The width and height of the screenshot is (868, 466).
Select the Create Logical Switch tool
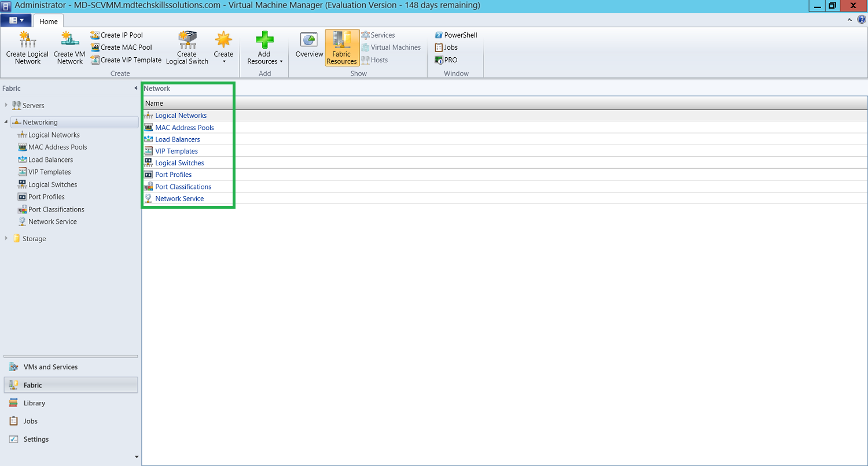(187, 46)
